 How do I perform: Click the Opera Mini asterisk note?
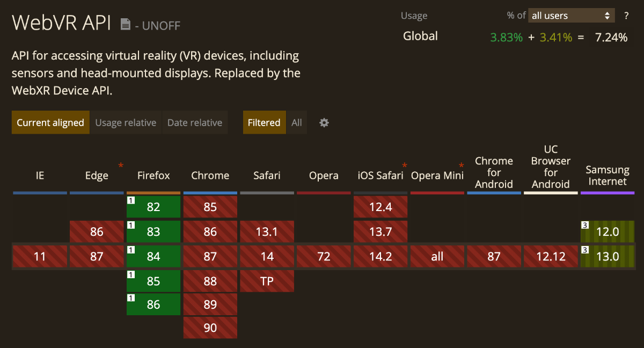461,165
